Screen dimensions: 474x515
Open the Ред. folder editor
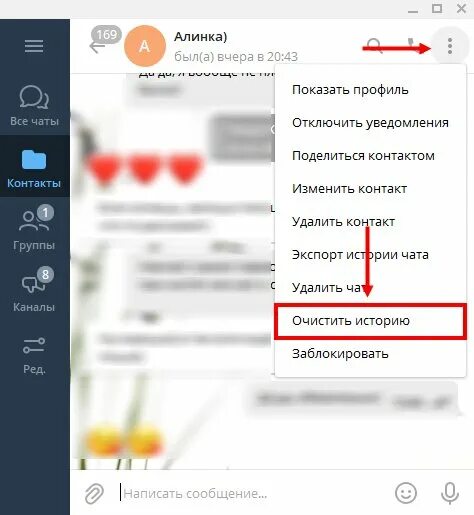click(35, 354)
